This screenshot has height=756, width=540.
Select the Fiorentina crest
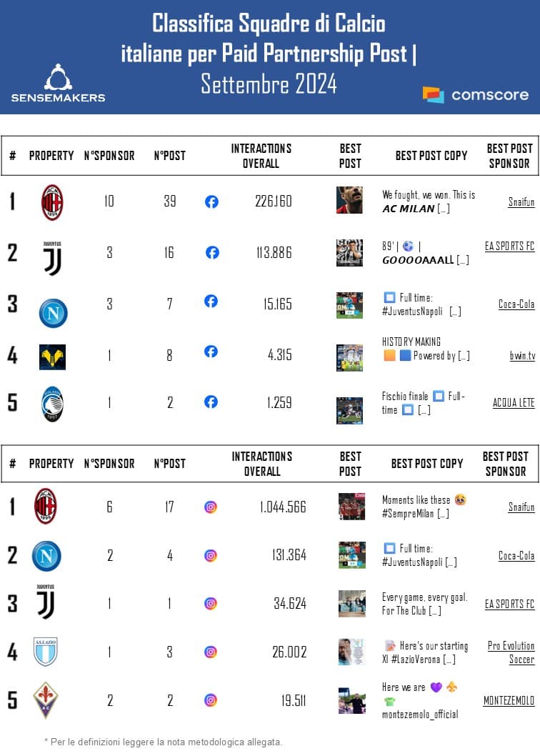pyautogui.click(x=46, y=700)
